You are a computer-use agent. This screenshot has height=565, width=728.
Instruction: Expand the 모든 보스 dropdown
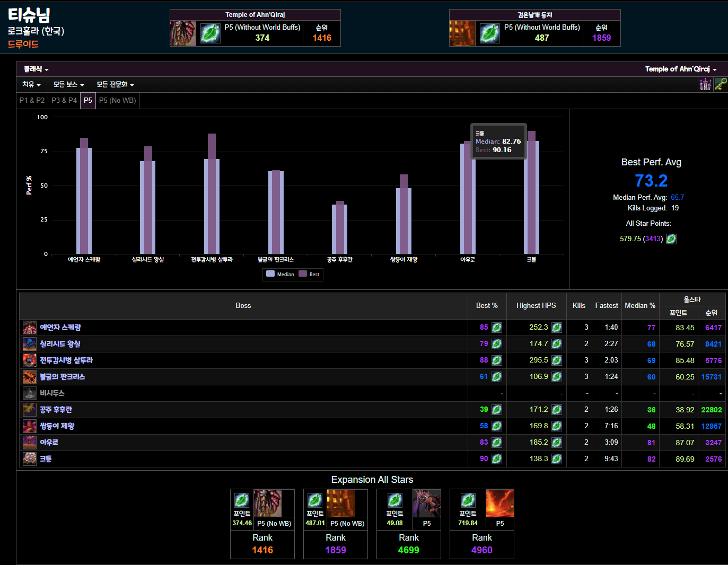click(69, 85)
